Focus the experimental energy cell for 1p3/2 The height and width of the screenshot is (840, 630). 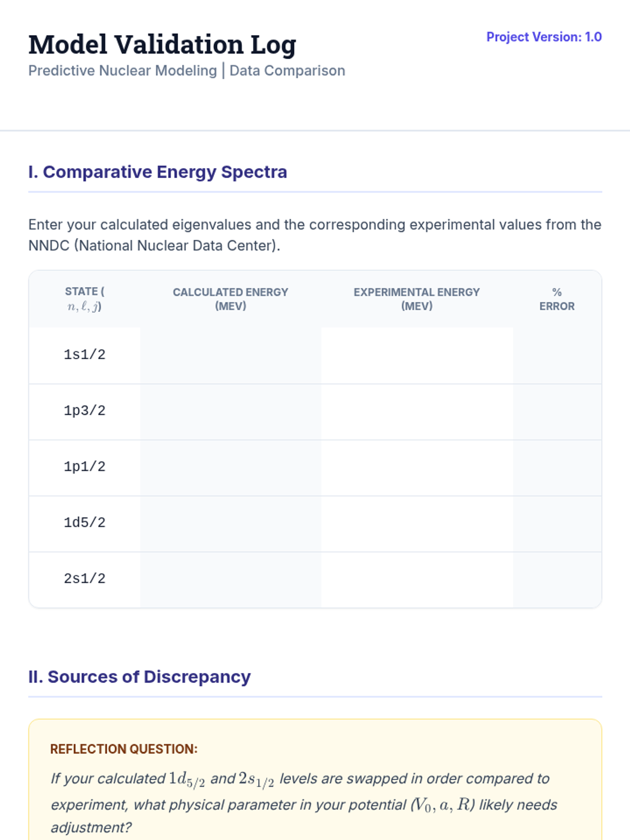pos(417,412)
